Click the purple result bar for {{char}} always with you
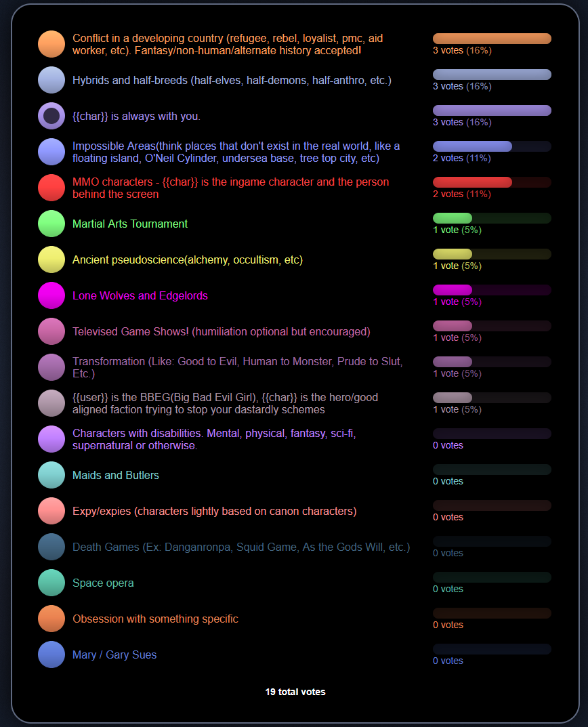Viewport: 588px width, 727px height. click(492, 110)
